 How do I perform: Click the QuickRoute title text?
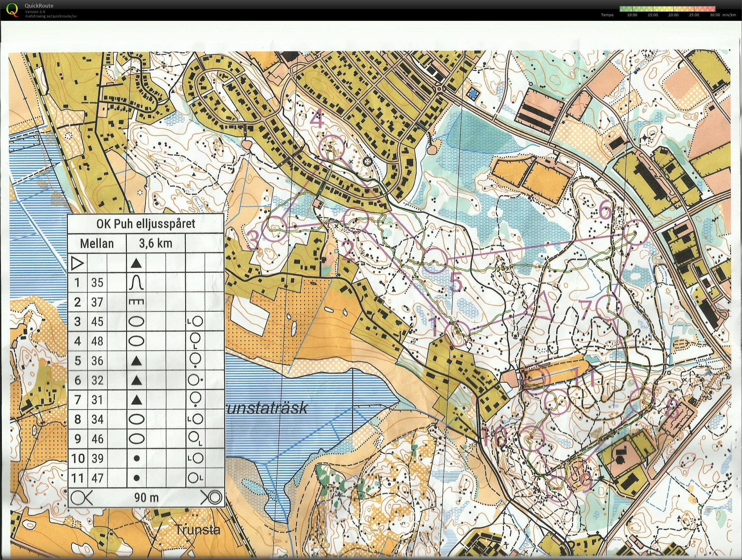39,6
